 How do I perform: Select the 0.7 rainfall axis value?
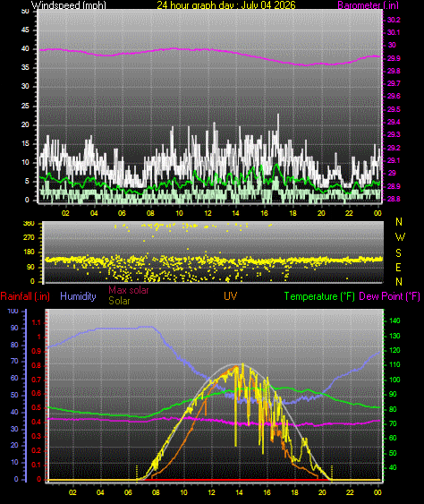tap(37, 380)
